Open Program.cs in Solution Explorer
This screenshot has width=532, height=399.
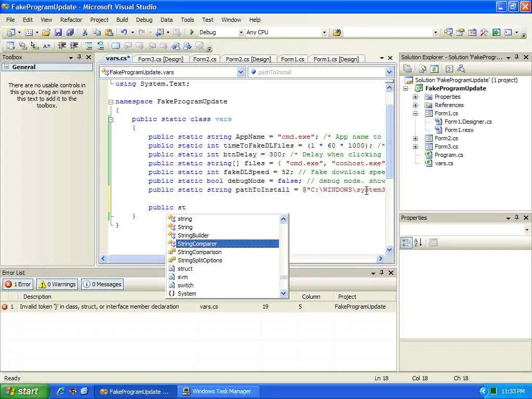[x=448, y=155]
